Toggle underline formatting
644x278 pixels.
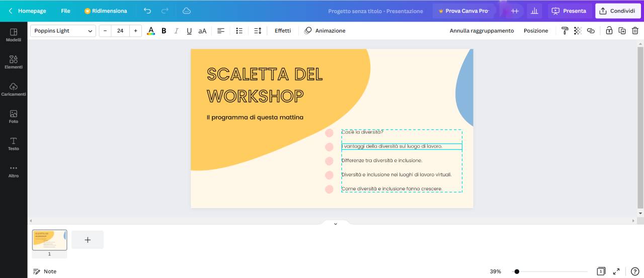click(189, 31)
